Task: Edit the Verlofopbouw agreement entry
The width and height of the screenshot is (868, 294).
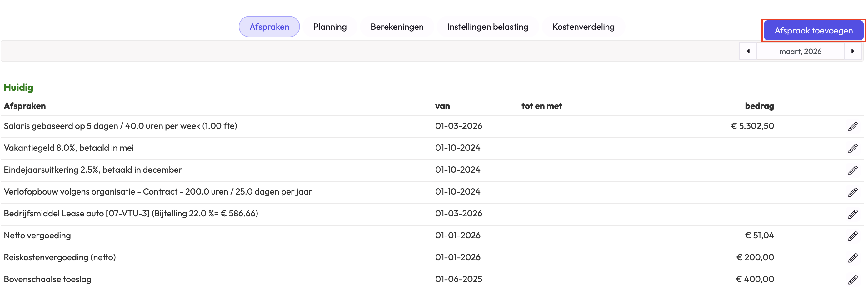Action: [x=852, y=192]
